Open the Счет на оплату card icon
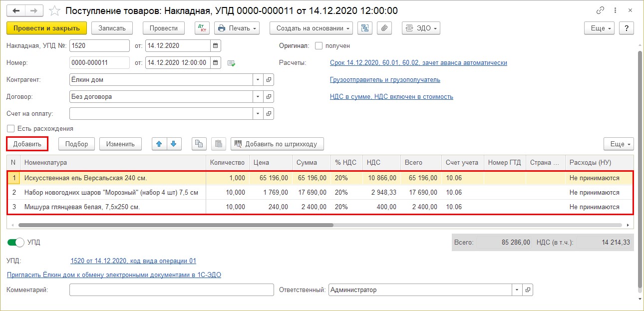644x311 pixels. pos(269,113)
